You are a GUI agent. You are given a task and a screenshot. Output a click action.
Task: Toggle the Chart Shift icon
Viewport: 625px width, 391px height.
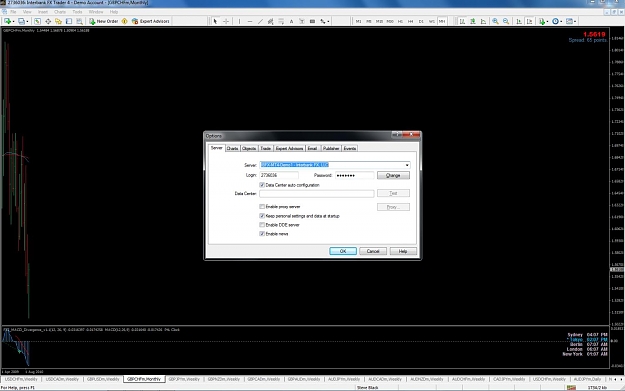[x=529, y=21]
